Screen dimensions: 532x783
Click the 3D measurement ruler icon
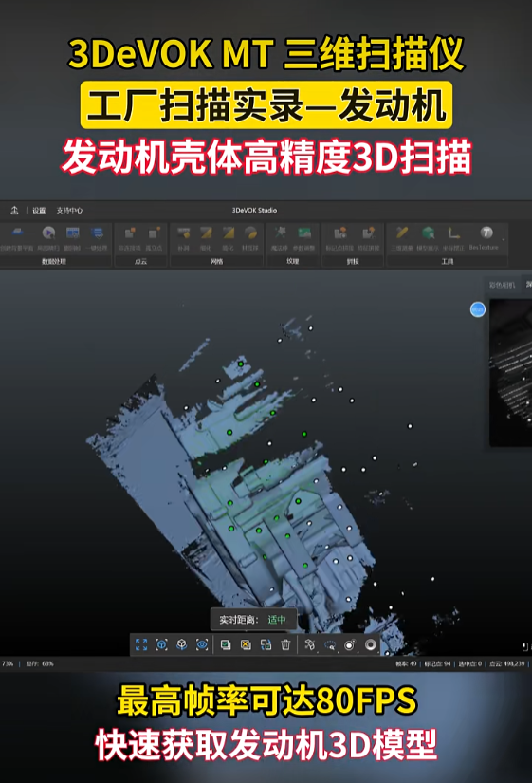pos(402,233)
